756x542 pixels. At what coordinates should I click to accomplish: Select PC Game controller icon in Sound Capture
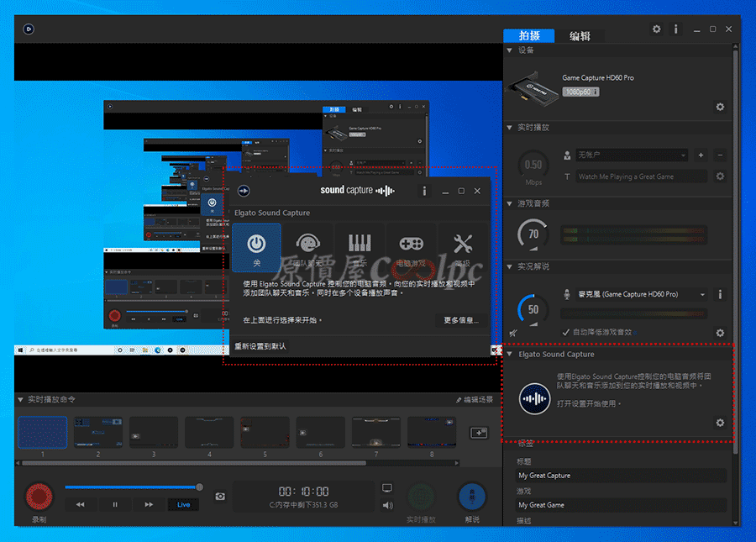click(412, 249)
